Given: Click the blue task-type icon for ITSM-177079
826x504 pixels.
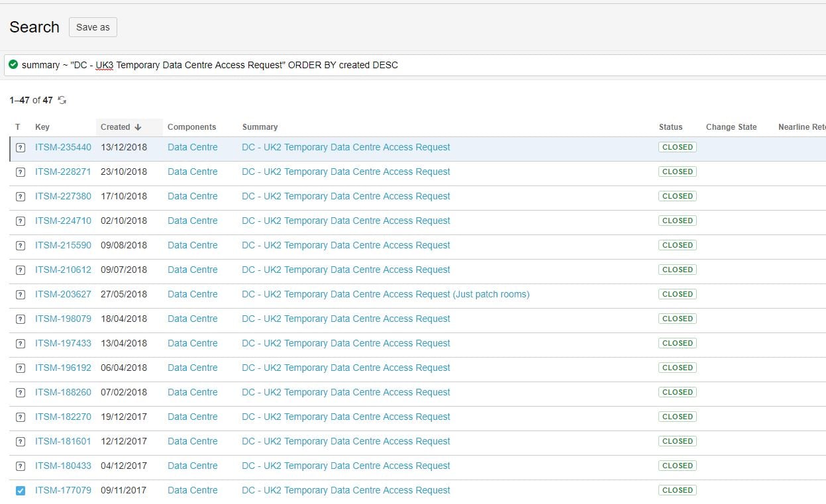Looking at the screenshot, I should pos(21,491).
